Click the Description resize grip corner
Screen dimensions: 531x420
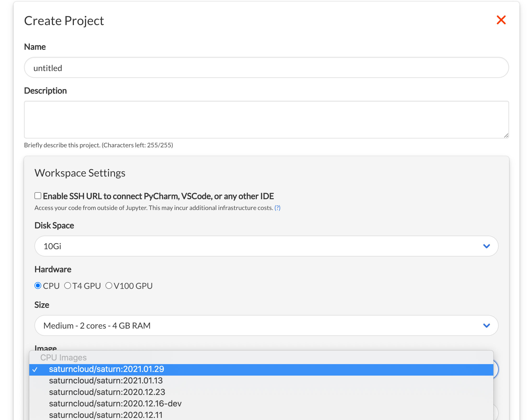506,136
